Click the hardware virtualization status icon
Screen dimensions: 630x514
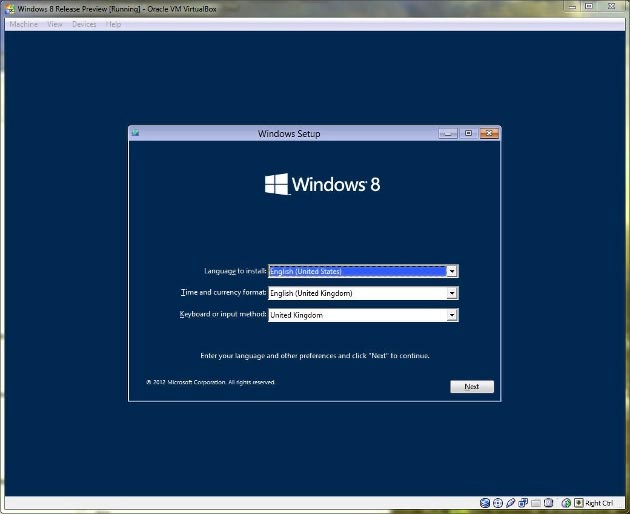click(x=549, y=503)
